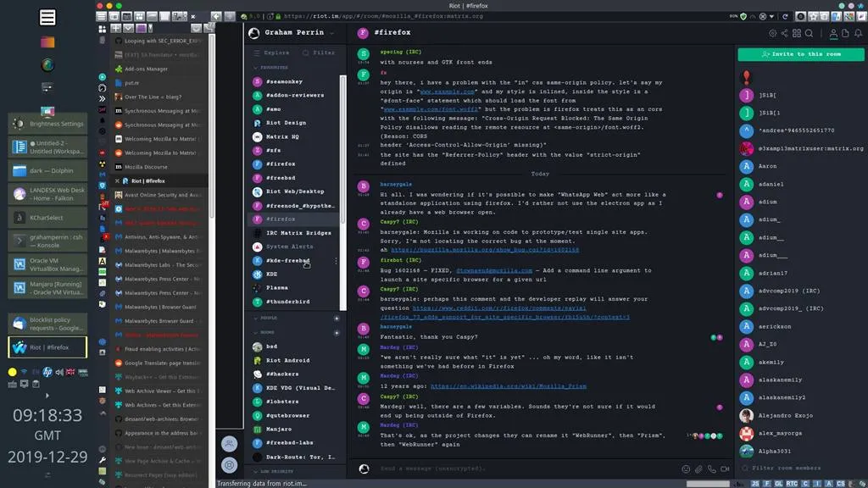
Task: Open the Add-ons Manager tab
Action: [159, 69]
